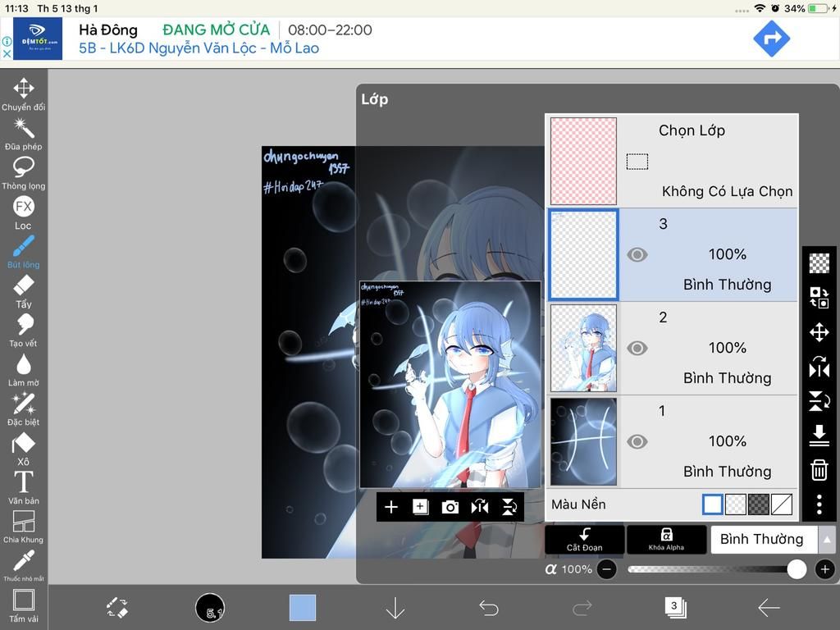Image resolution: width=840 pixels, height=630 pixels.
Task: Open brush size circle 5.1
Action: [210, 608]
